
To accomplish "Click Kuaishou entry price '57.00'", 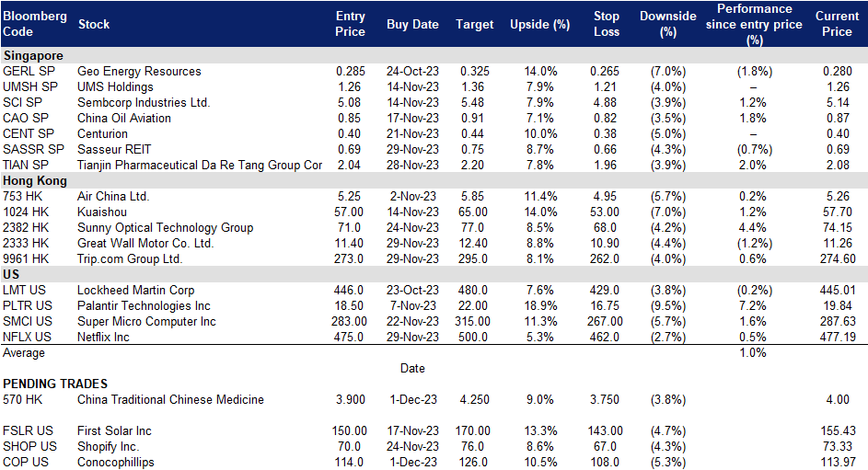I will (349, 212).
